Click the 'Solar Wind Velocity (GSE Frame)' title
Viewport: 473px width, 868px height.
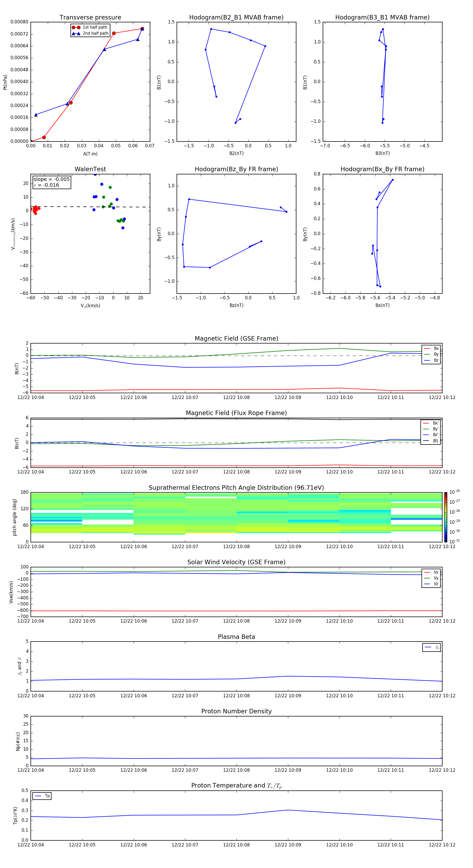click(236, 562)
